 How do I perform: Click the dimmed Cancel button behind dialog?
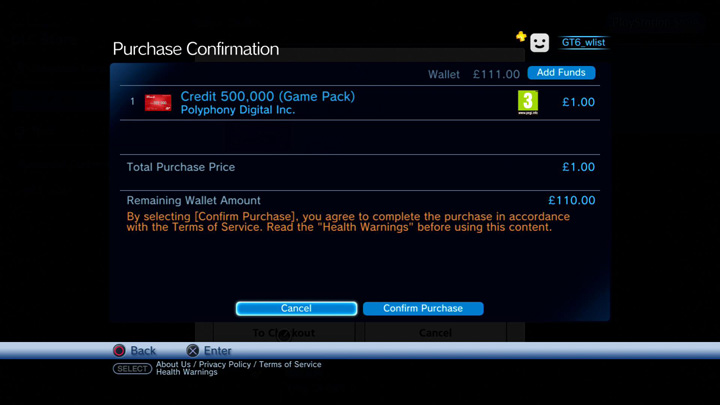click(x=435, y=332)
